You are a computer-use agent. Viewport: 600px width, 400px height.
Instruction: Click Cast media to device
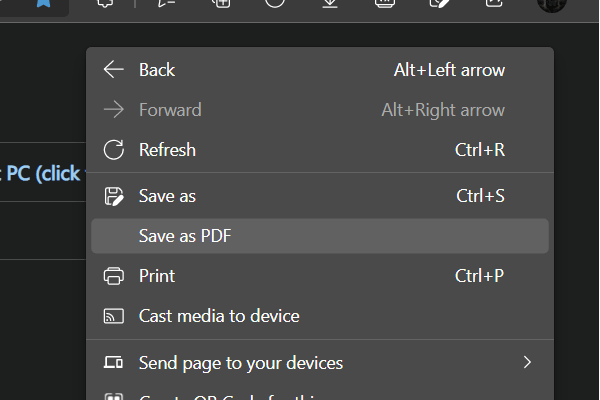(219, 316)
